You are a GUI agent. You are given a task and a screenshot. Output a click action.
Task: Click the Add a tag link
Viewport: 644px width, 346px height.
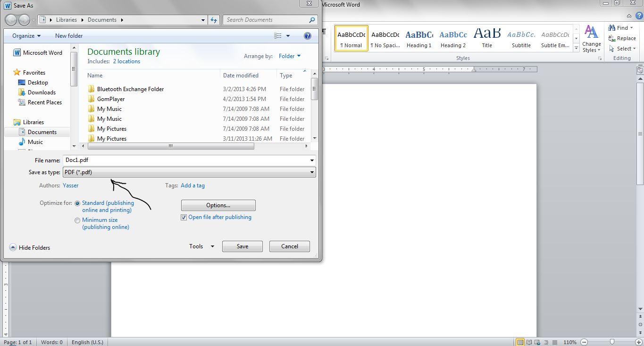(192, 186)
